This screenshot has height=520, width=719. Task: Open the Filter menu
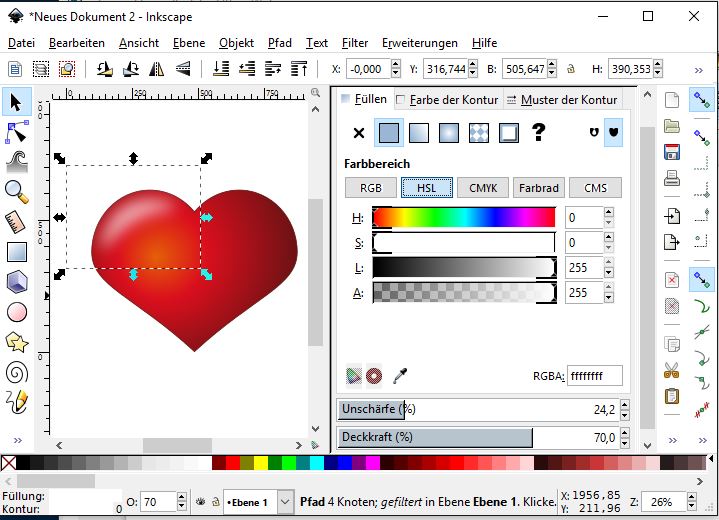click(x=355, y=43)
